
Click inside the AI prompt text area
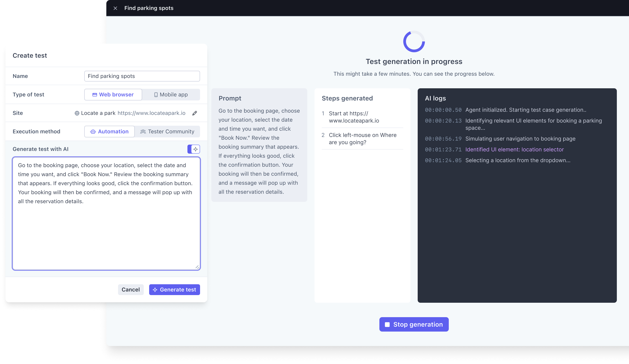click(x=106, y=214)
